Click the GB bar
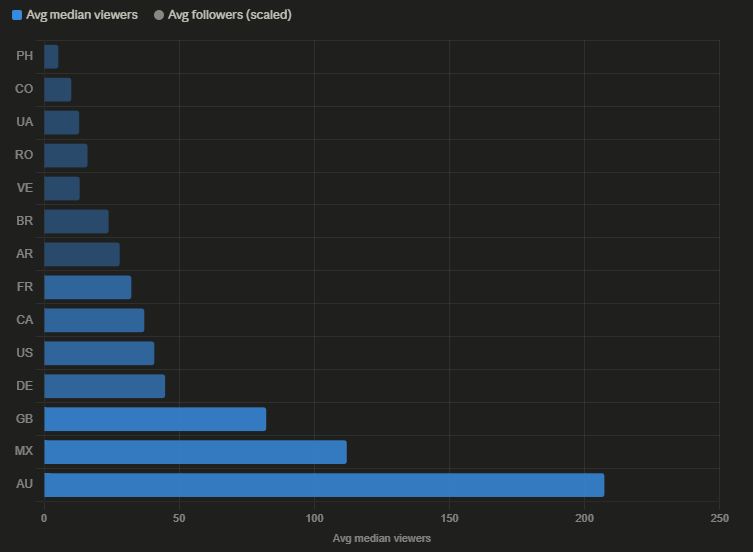 (155, 419)
